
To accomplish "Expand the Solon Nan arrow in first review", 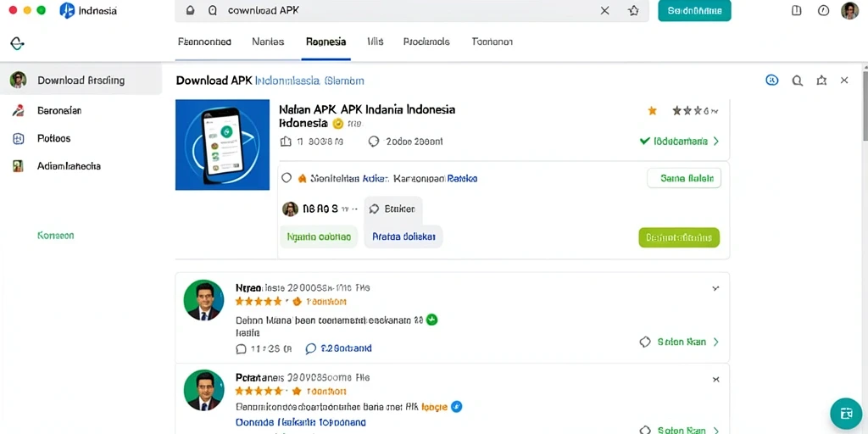I will [x=715, y=342].
